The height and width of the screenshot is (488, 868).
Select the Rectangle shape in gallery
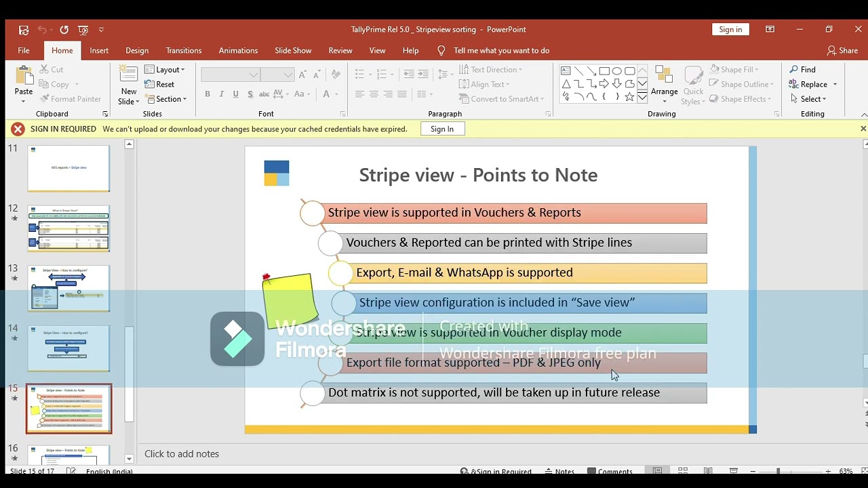[604, 71]
